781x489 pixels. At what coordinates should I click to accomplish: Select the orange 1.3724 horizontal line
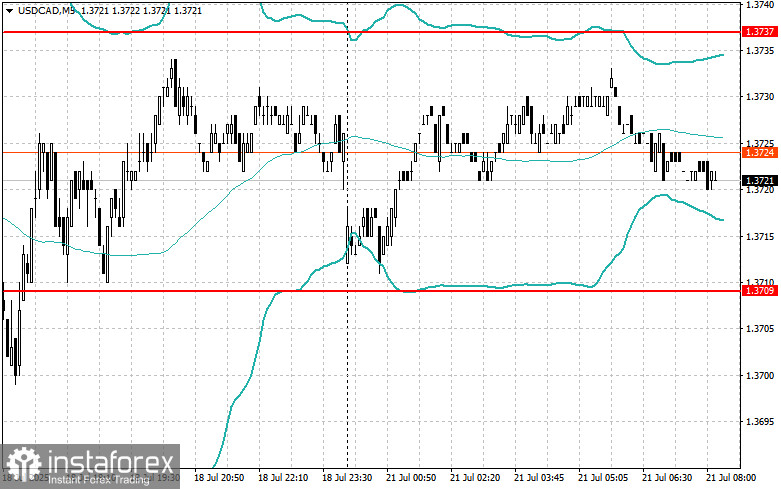coord(371,152)
